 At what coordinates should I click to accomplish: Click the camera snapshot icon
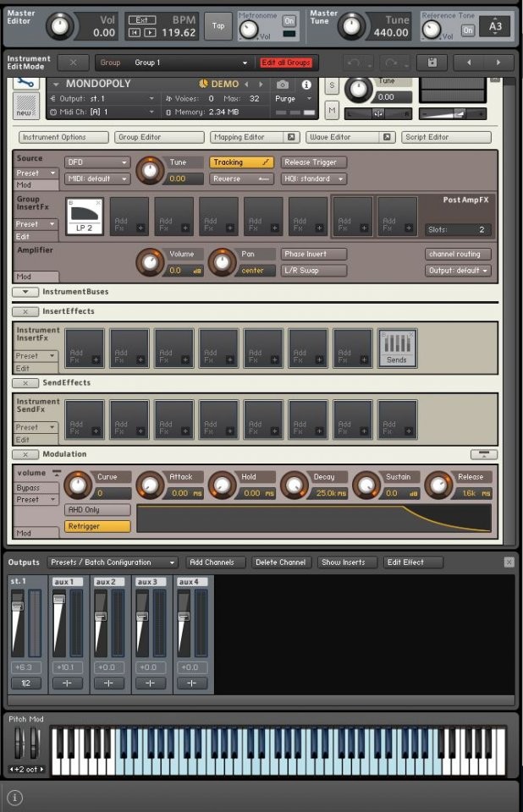pos(283,85)
